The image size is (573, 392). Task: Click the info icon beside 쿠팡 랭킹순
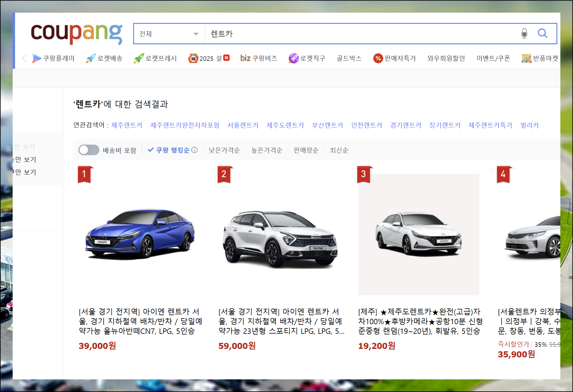point(195,150)
